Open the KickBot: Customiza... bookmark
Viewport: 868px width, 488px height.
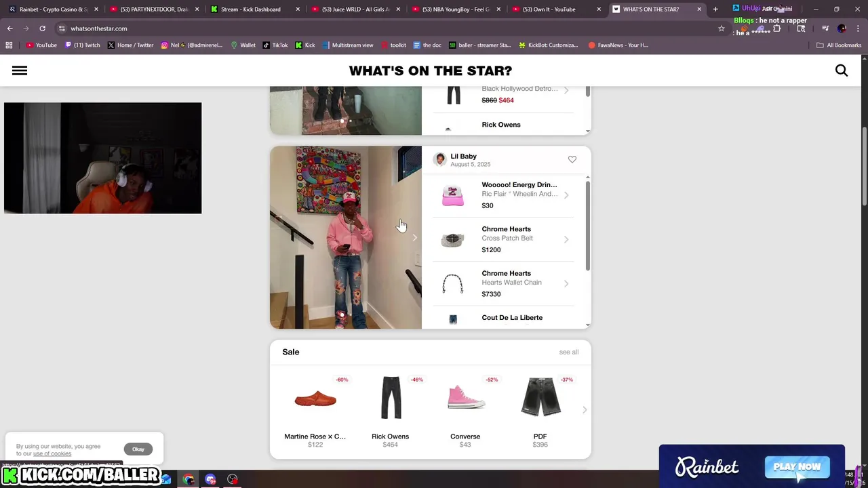pyautogui.click(x=548, y=45)
